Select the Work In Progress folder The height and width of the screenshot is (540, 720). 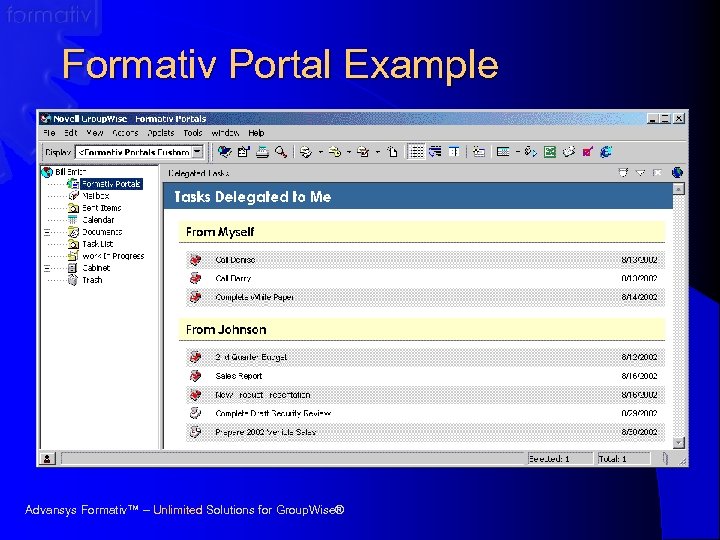113,256
